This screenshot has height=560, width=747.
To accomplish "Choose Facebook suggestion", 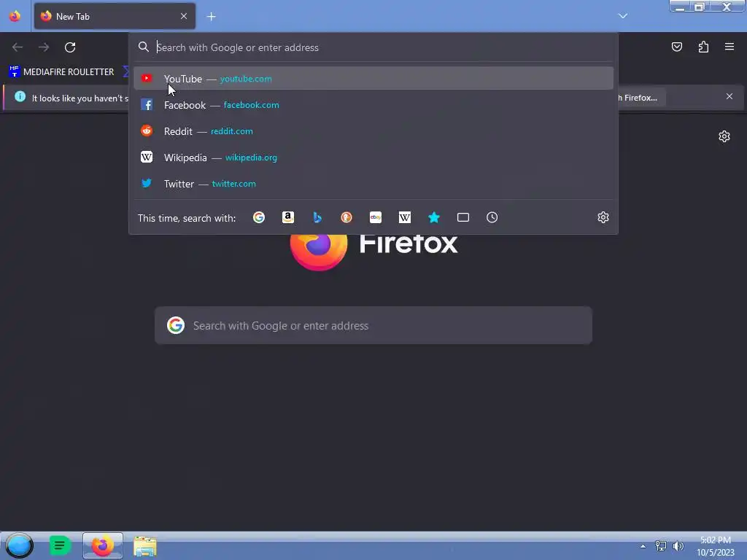I will point(373,105).
